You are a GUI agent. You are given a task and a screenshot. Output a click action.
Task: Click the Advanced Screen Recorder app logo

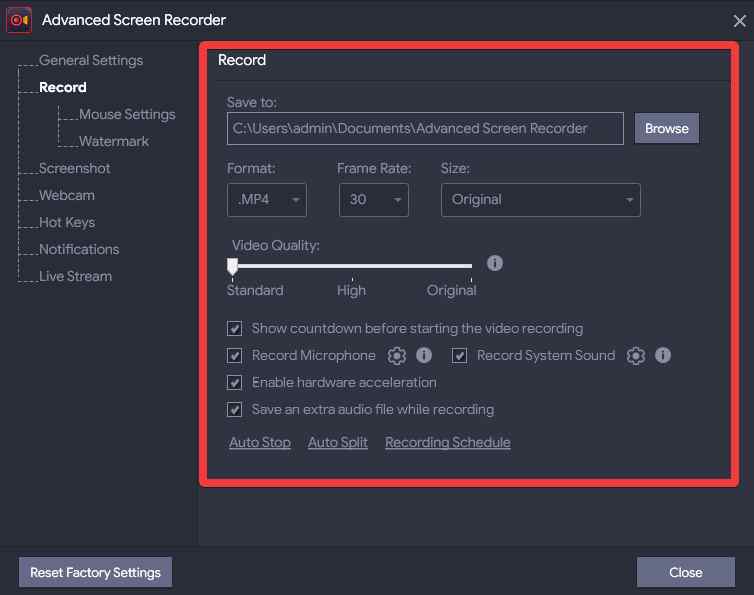[19, 20]
